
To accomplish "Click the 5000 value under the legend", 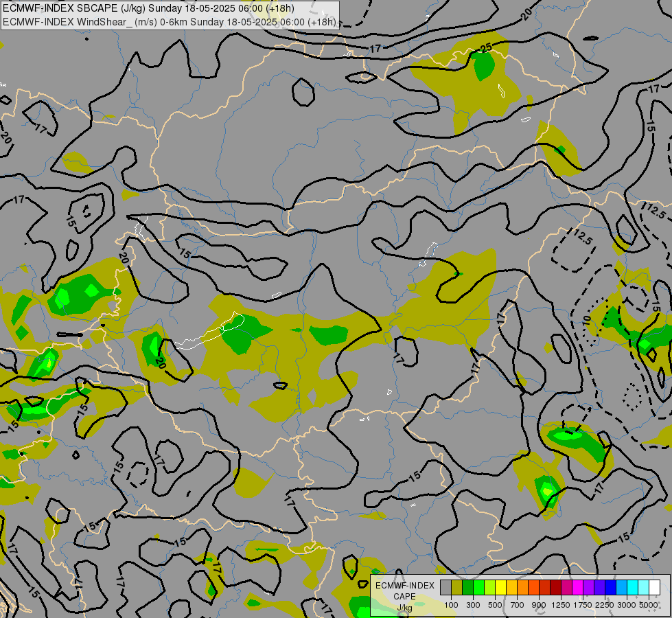I will tap(649, 605).
